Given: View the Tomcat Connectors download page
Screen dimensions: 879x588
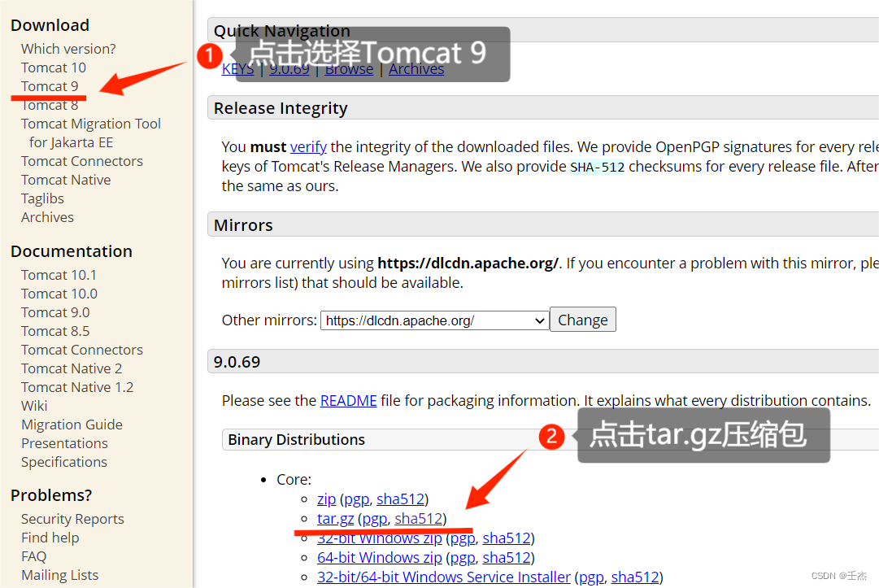Looking at the screenshot, I should (x=81, y=160).
